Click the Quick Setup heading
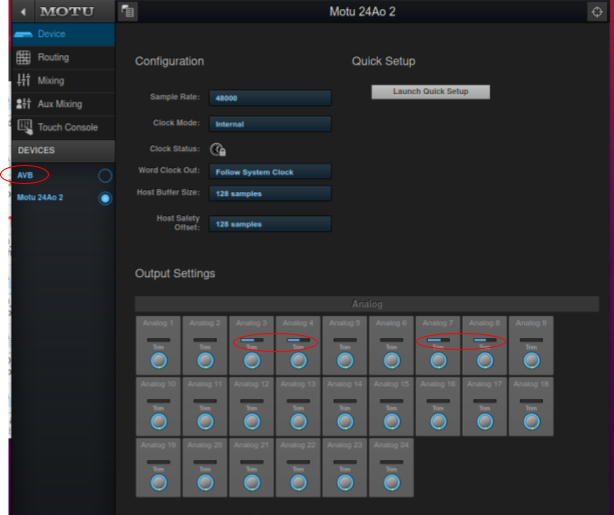Viewport: 614px width, 515px height. [383, 61]
